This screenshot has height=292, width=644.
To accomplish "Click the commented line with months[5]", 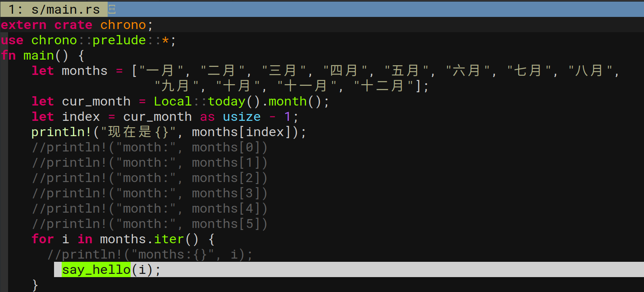I will (149, 224).
